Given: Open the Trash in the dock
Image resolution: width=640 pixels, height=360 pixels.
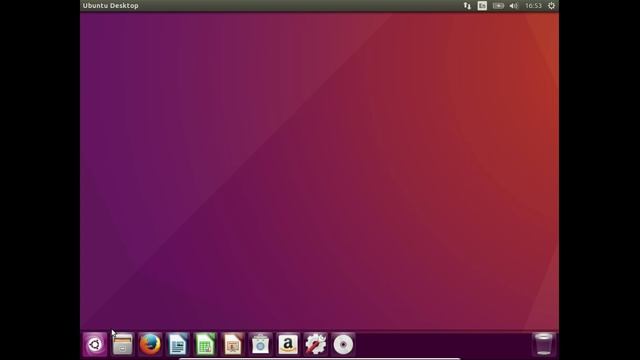Looking at the screenshot, I should [543, 344].
